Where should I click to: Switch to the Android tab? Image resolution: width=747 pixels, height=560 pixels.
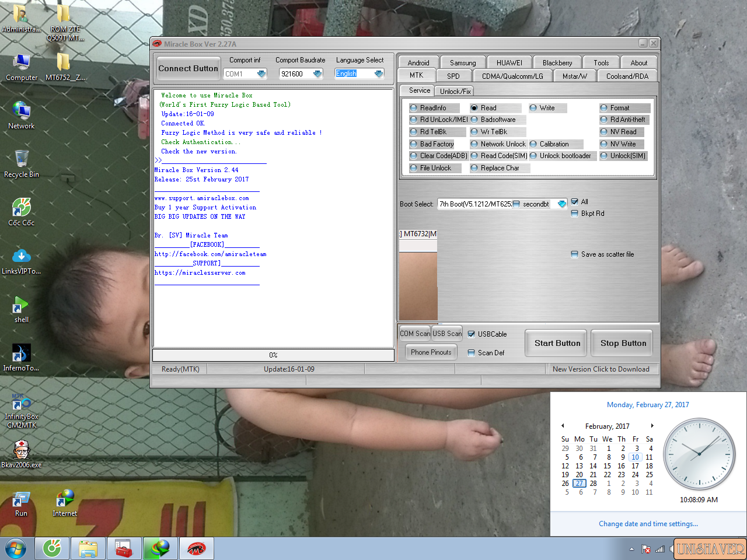click(418, 62)
